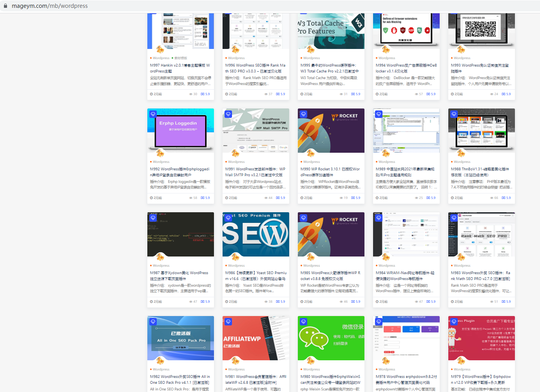Click the blue badge on M984 WPJAM-Nav thumbnail
Image resolution: width=540 pixels, height=392 pixels.
click(379, 218)
